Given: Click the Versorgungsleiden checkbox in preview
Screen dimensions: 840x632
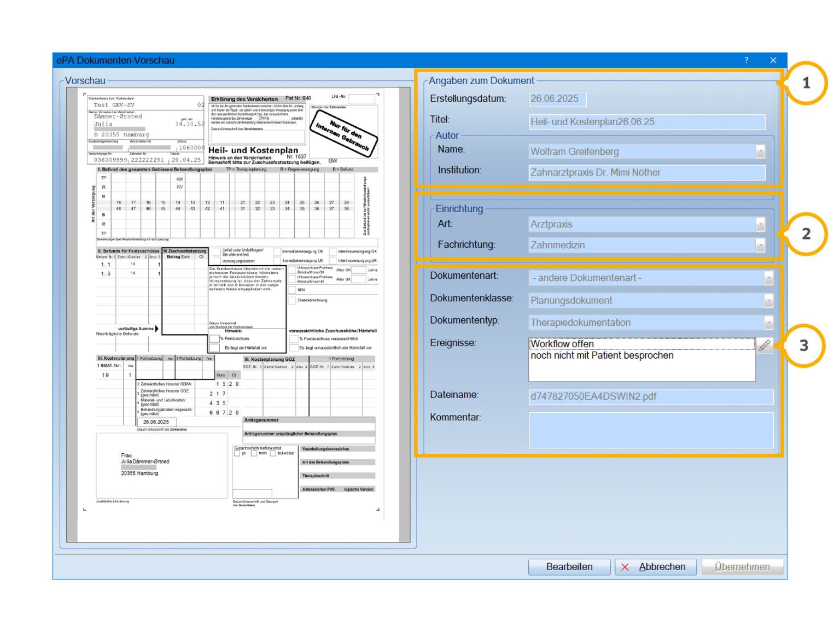Looking at the screenshot, I should pyautogui.click(x=217, y=261).
